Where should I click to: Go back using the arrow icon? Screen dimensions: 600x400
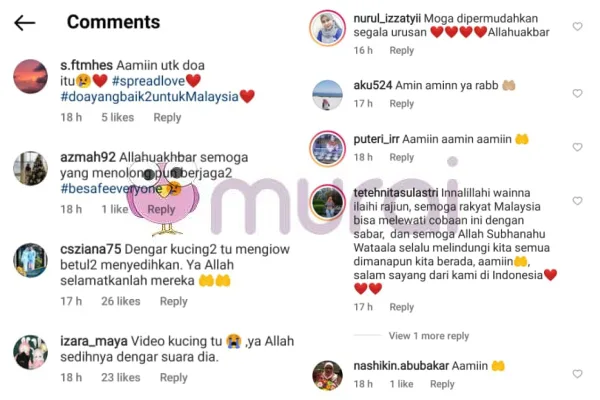(x=25, y=23)
